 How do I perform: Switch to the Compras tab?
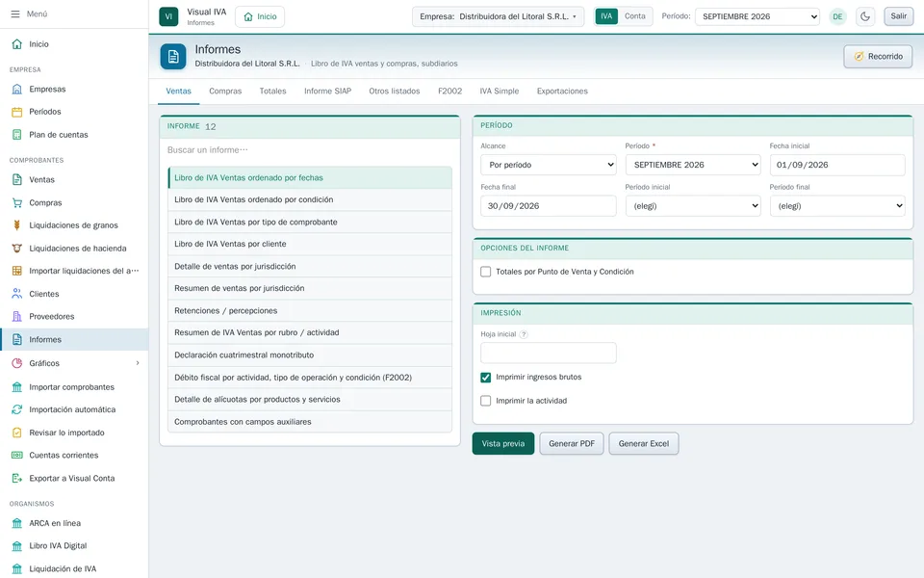(225, 92)
